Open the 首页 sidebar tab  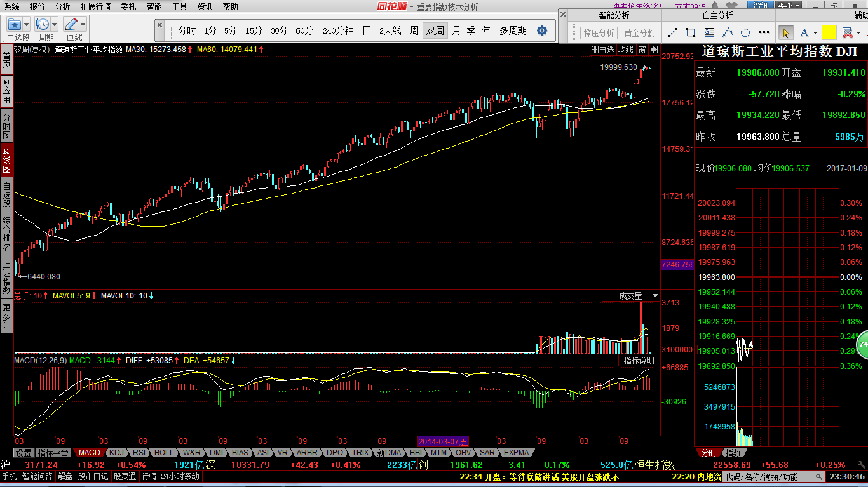[x=6, y=61]
